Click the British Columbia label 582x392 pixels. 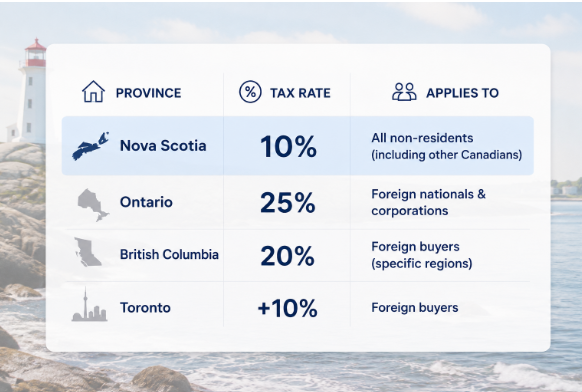point(169,254)
